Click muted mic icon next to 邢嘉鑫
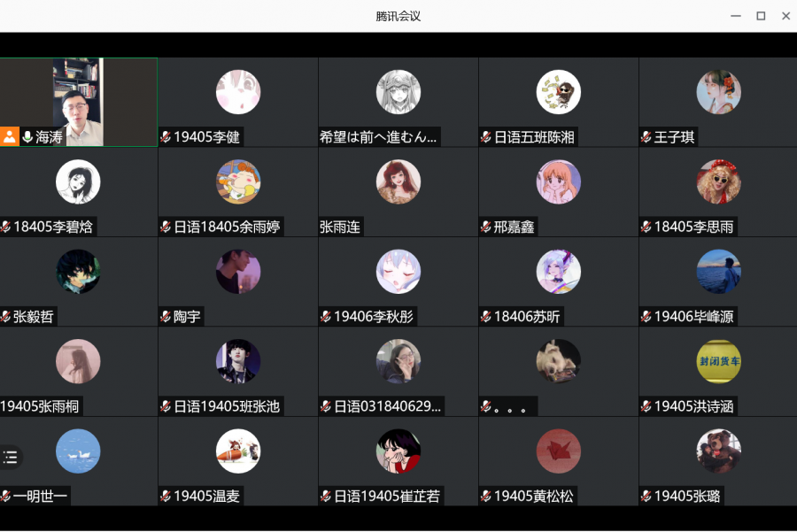 click(x=486, y=227)
